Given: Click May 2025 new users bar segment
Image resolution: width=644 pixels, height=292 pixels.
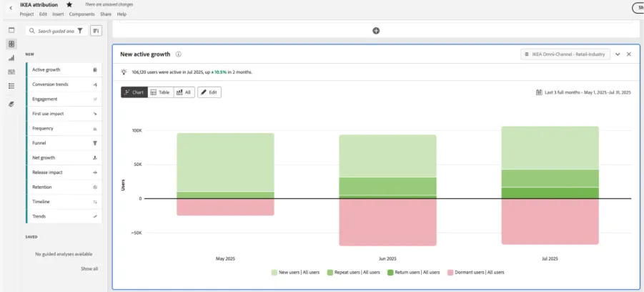Looking at the screenshot, I should (225, 162).
